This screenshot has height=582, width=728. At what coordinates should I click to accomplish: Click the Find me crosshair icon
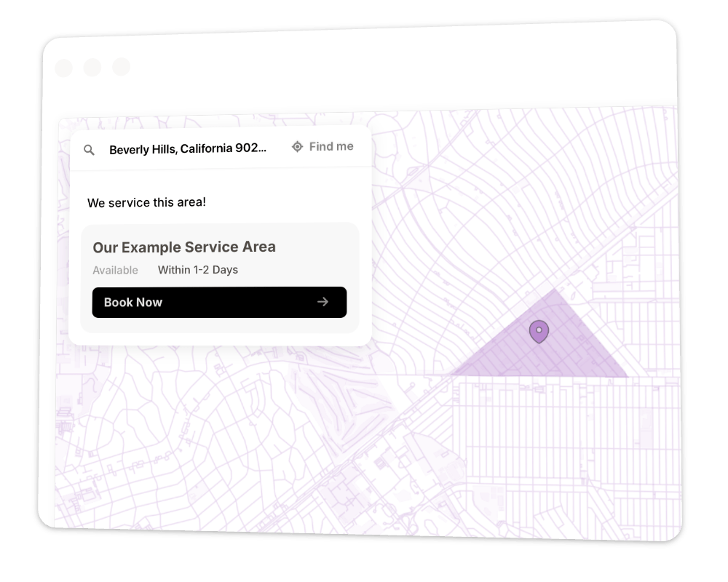297,147
